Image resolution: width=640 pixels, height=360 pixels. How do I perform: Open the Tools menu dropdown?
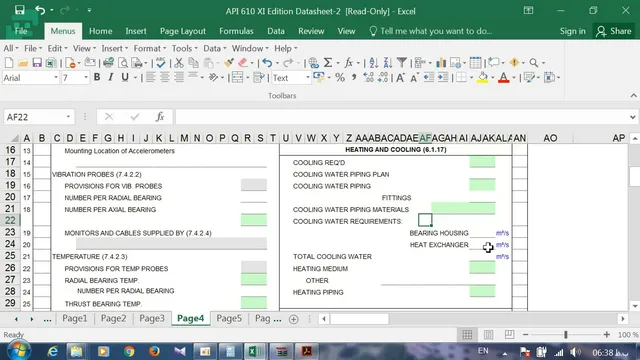184,48
